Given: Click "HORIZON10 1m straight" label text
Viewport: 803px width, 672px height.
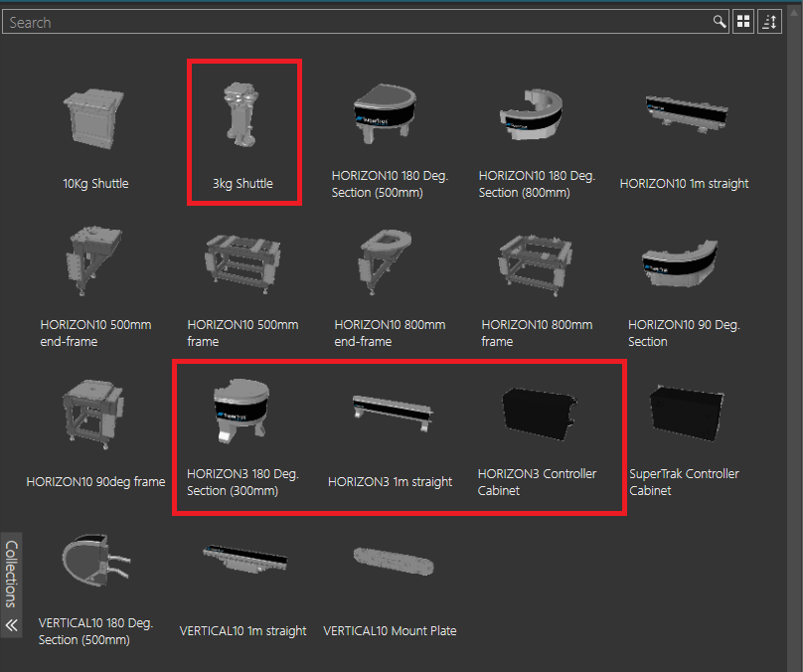Looking at the screenshot, I should tap(684, 183).
